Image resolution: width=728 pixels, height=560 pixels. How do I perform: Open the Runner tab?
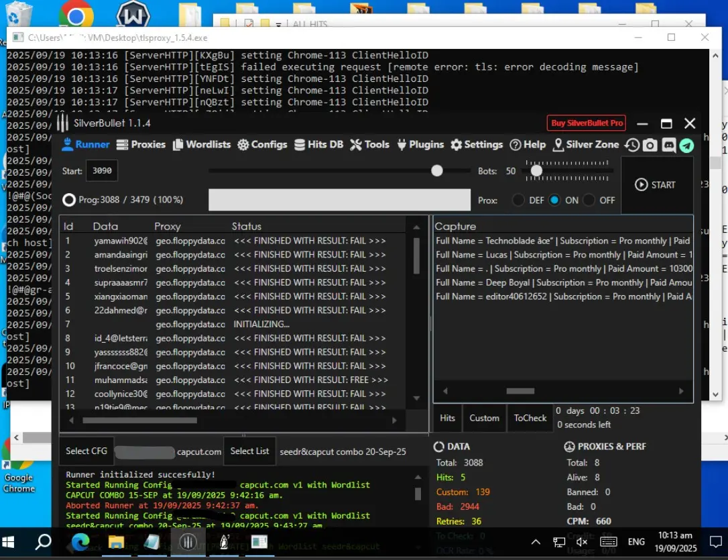pos(86,144)
